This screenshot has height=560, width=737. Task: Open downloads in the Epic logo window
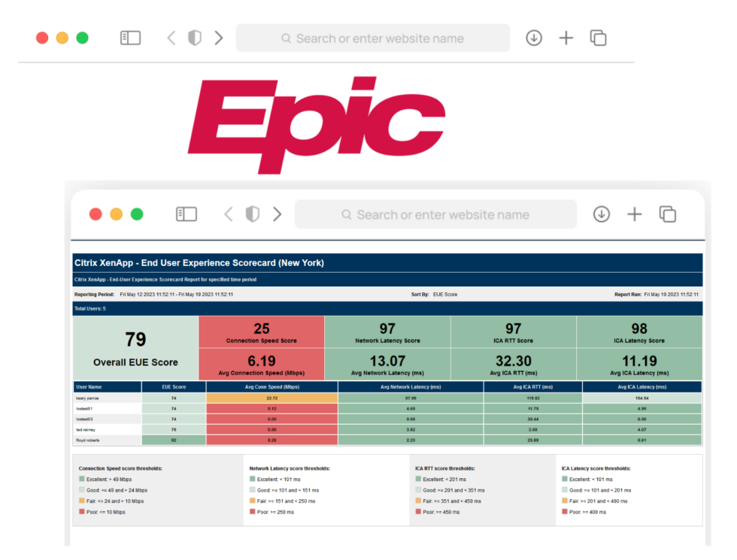pyautogui.click(x=534, y=38)
